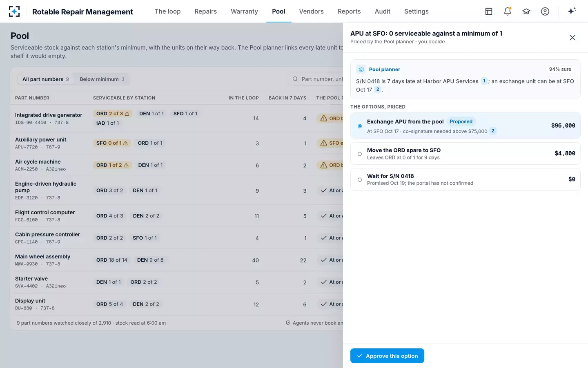Click the 94% sure confidence badge
The height and width of the screenshot is (368, 588).
tap(560, 69)
